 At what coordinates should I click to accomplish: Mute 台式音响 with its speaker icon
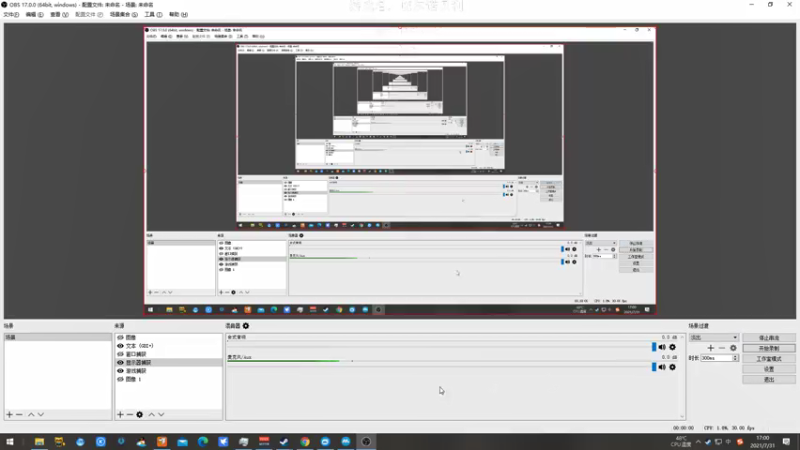click(x=662, y=347)
